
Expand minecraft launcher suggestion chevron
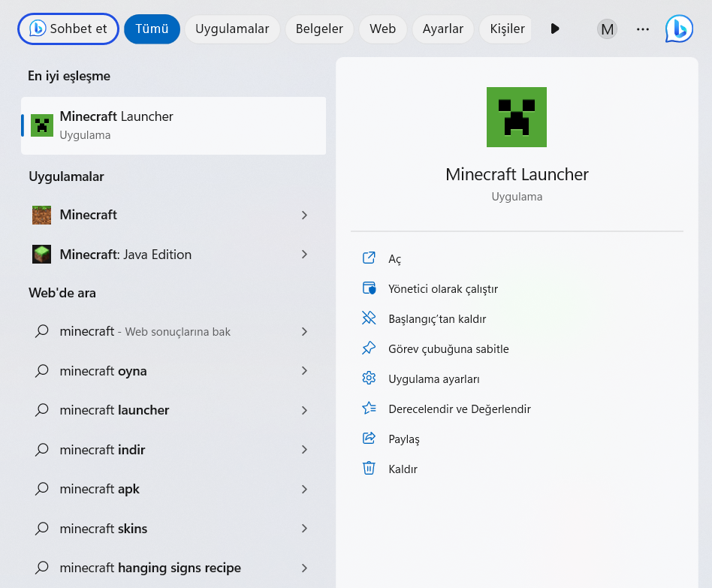click(305, 411)
